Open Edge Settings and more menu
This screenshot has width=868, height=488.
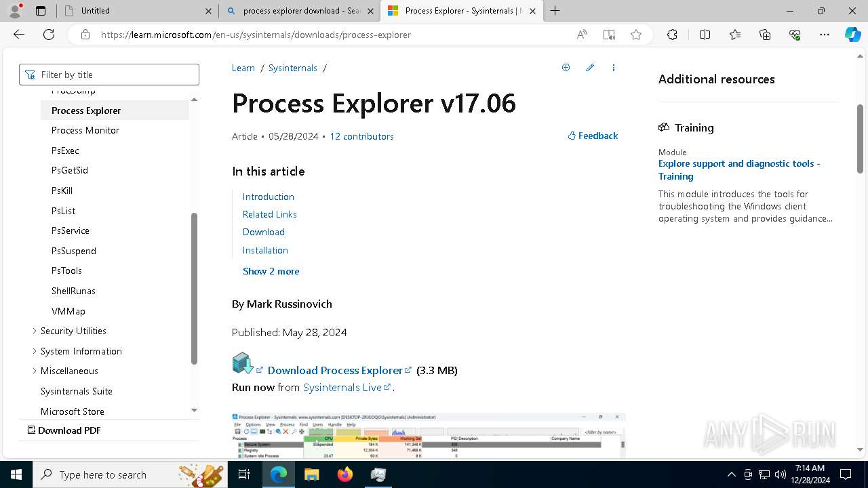point(825,35)
